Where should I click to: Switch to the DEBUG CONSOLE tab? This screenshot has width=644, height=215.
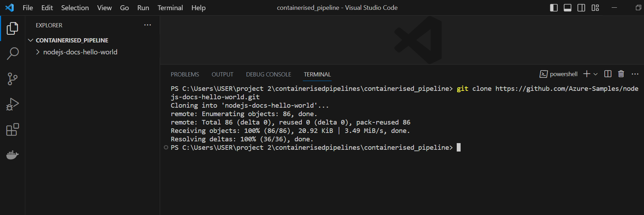click(268, 74)
